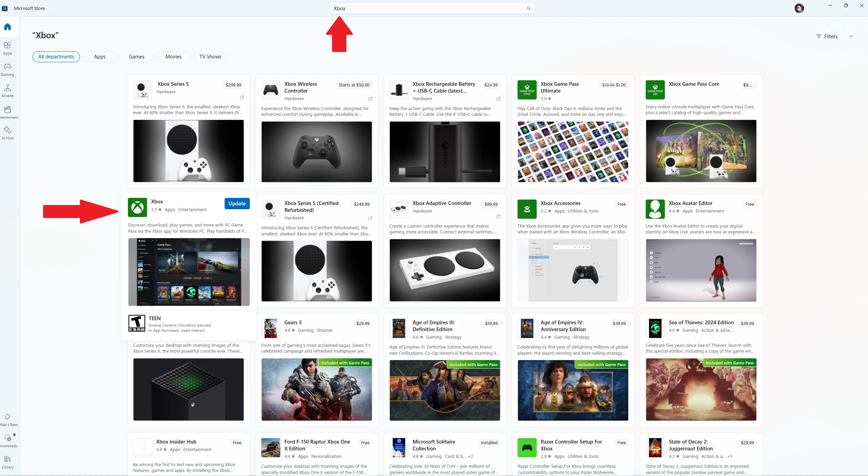Click the search magnifier icon
Viewport: 868px width, 476px height.
point(528,8)
